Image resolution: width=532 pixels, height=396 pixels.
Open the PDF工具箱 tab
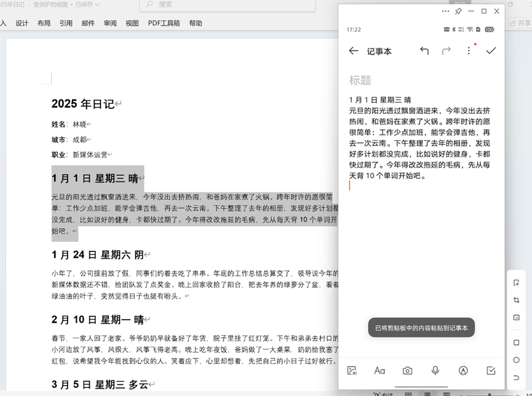point(162,23)
